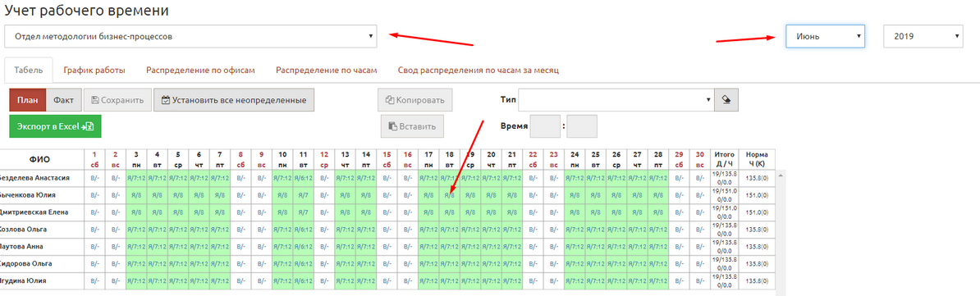Click the '9 вс' day column header

click(262, 158)
